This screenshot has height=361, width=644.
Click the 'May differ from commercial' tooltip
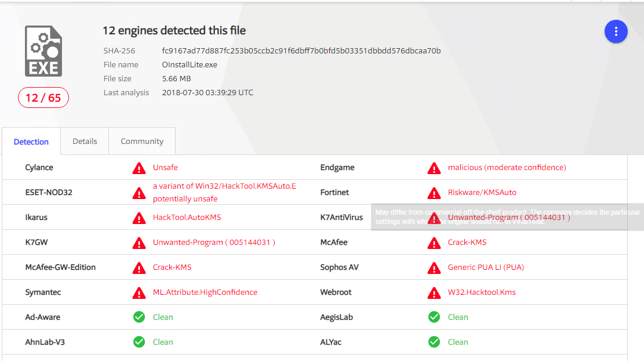tap(507, 217)
